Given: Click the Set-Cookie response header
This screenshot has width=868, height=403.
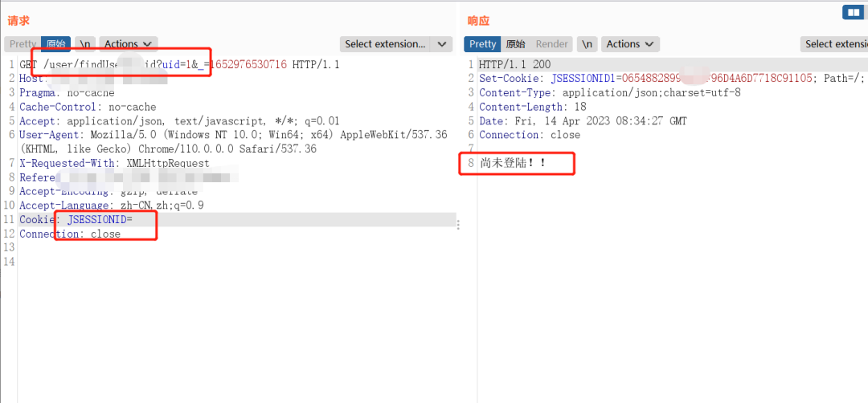Looking at the screenshot, I should (671, 79).
